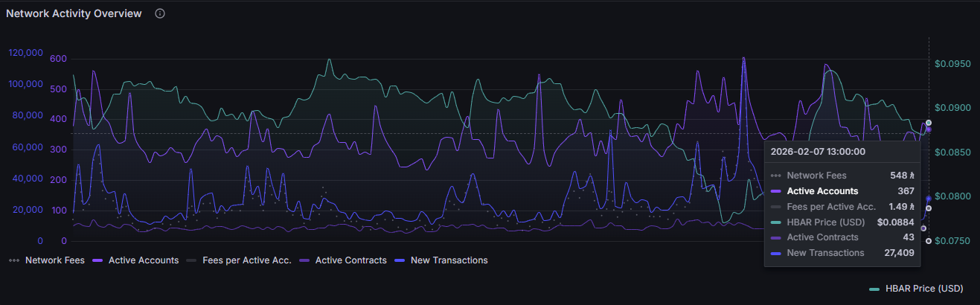The width and height of the screenshot is (980, 305).
Task: Click the Active Contracts row in tooltip
Action: click(842, 237)
